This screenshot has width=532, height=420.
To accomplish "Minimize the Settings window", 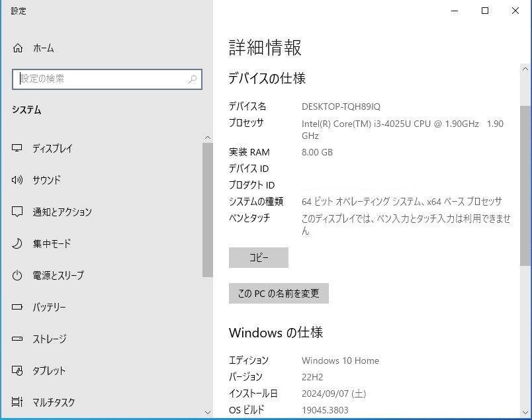I will point(455,11).
